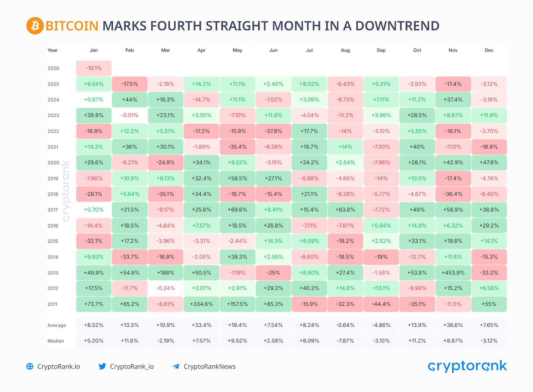
Task: Click the 2025 year row label
Action: click(53, 84)
